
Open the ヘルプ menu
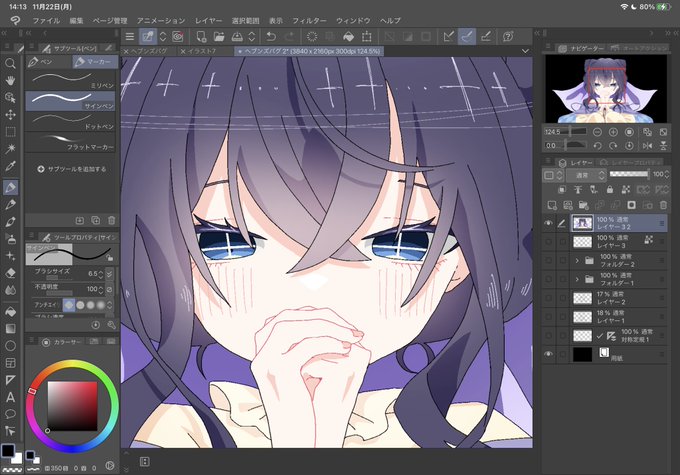coord(390,20)
